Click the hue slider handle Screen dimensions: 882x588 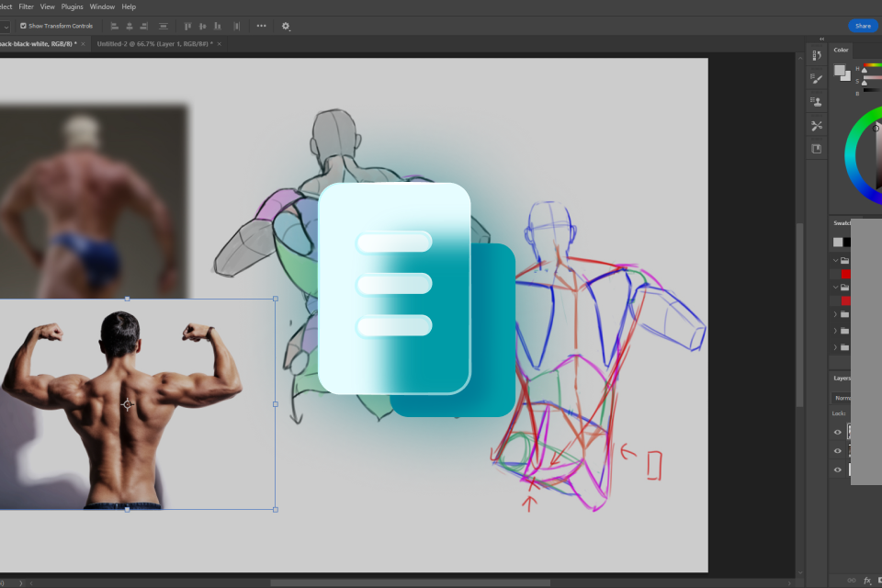point(865,71)
